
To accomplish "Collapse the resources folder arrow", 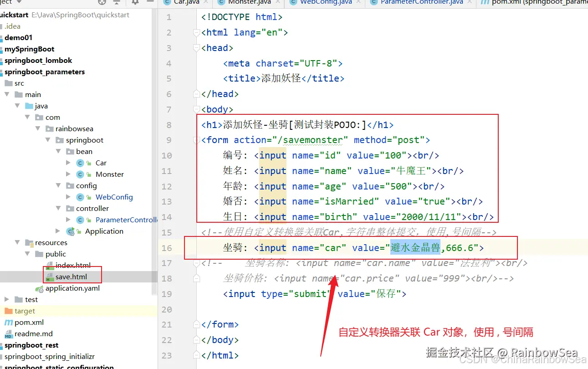I will point(17,243).
